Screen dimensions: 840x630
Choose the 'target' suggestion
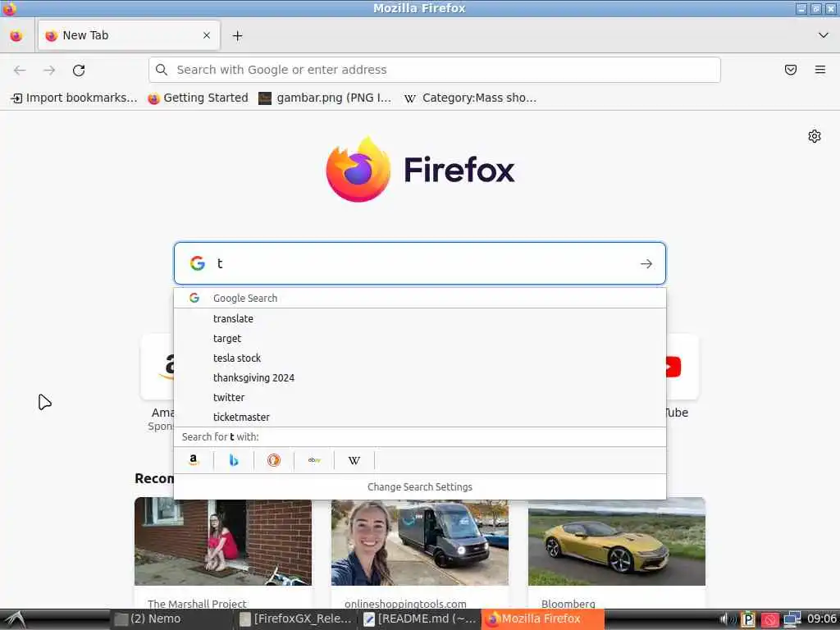420,339
